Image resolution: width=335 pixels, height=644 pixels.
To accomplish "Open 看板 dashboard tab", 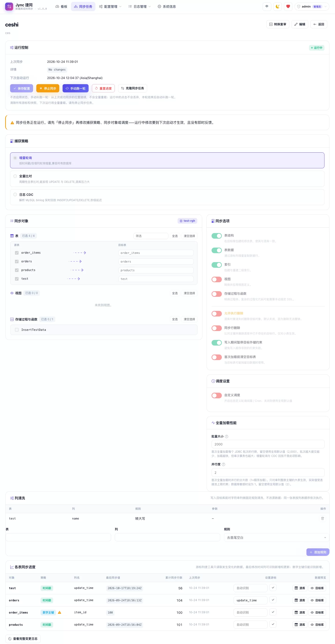I will pyautogui.click(x=61, y=7).
